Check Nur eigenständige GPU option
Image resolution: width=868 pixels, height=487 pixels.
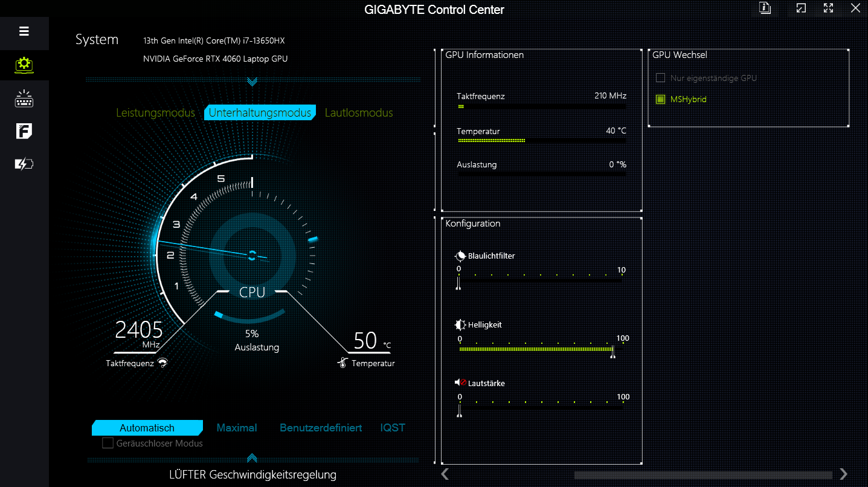660,78
